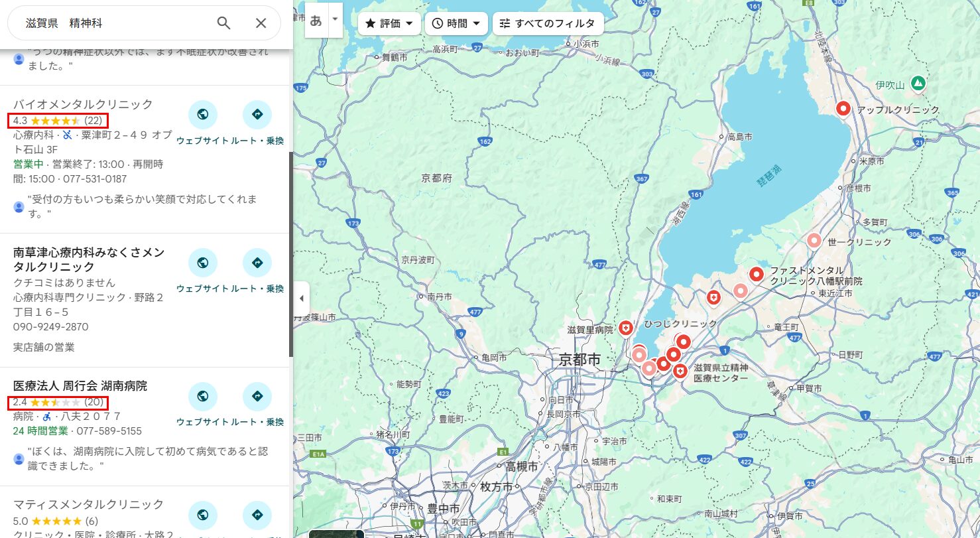Collapse the side panel with the arrow tab
The image size is (980, 538).
(301, 299)
